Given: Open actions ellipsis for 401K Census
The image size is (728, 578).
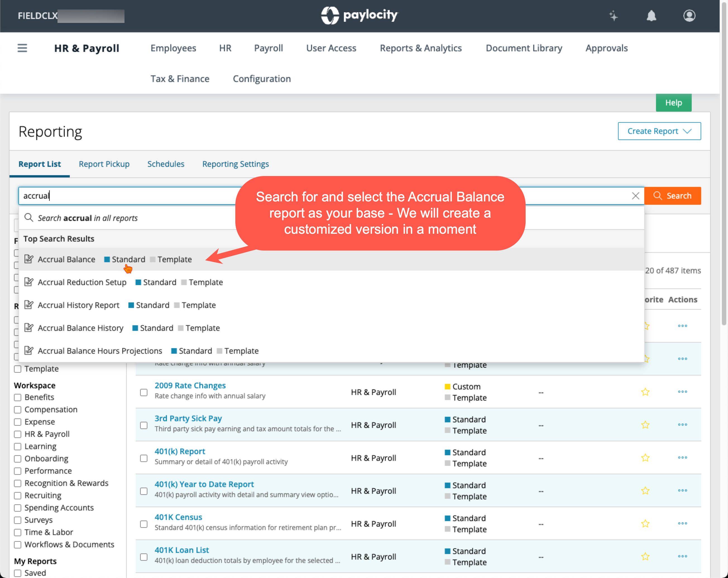Looking at the screenshot, I should 682,523.
